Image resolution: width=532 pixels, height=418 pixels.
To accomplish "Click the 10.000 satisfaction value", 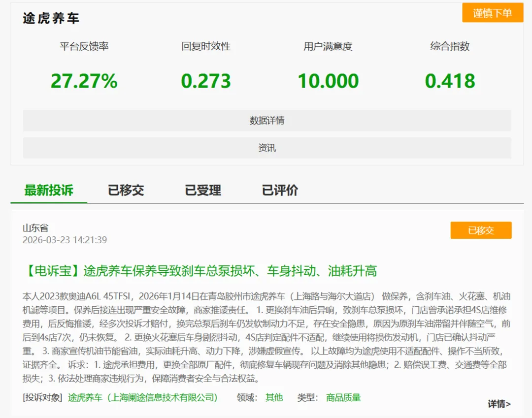I will [328, 81].
